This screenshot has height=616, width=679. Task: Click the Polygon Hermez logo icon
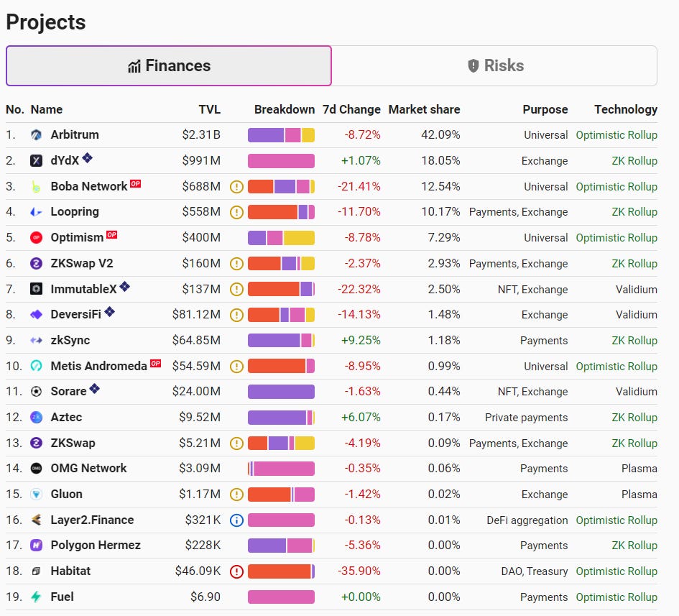(37, 546)
